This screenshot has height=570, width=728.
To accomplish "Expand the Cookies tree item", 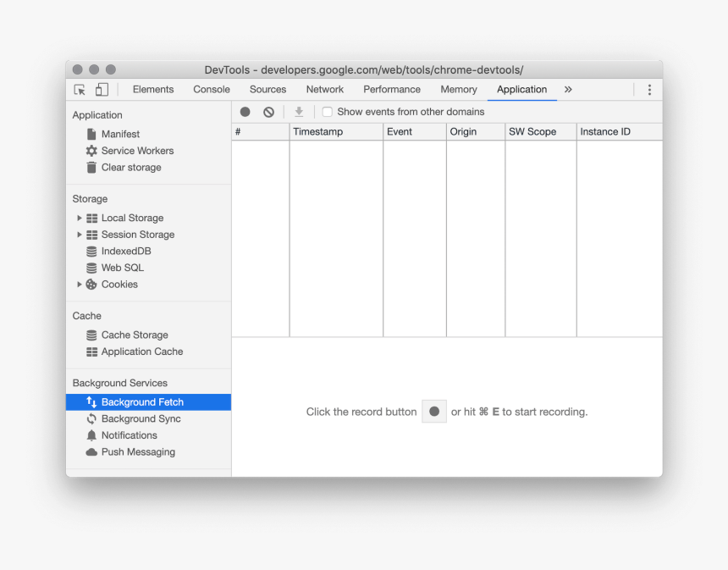I will pyautogui.click(x=79, y=285).
